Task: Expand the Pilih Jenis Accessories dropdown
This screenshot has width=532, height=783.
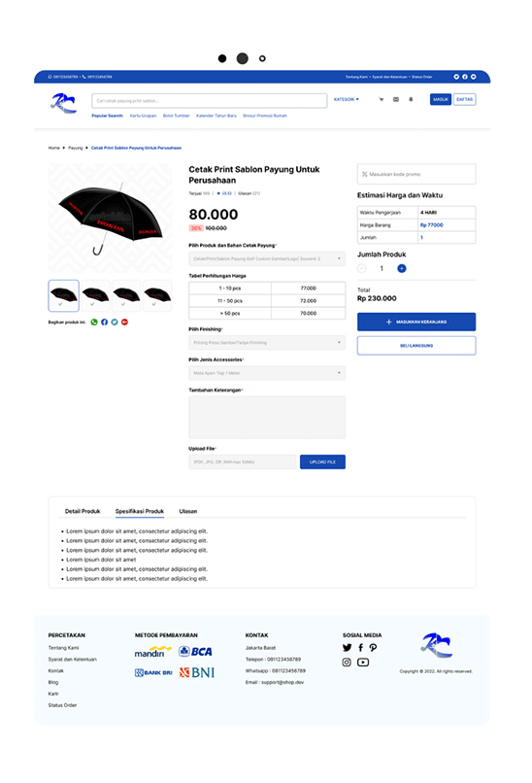Action: 267,373
